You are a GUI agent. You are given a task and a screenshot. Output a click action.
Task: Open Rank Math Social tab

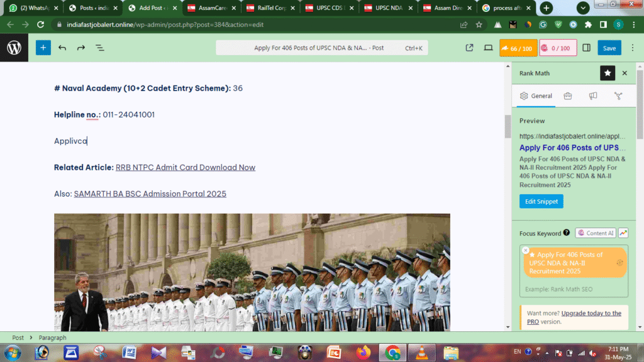(x=592, y=96)
